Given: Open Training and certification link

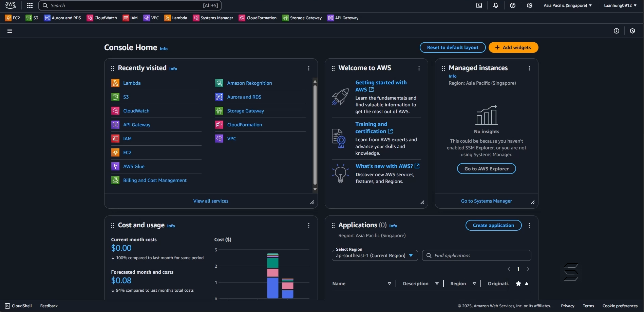Looking at the screenshot, I should [x=374, y=128].
